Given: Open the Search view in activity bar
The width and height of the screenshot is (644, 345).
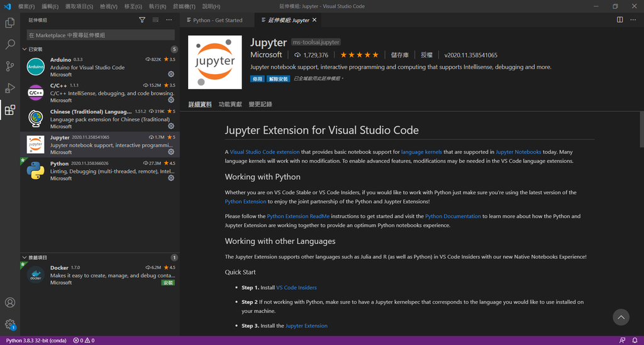Looking at the screenshot, I should 10,45.
